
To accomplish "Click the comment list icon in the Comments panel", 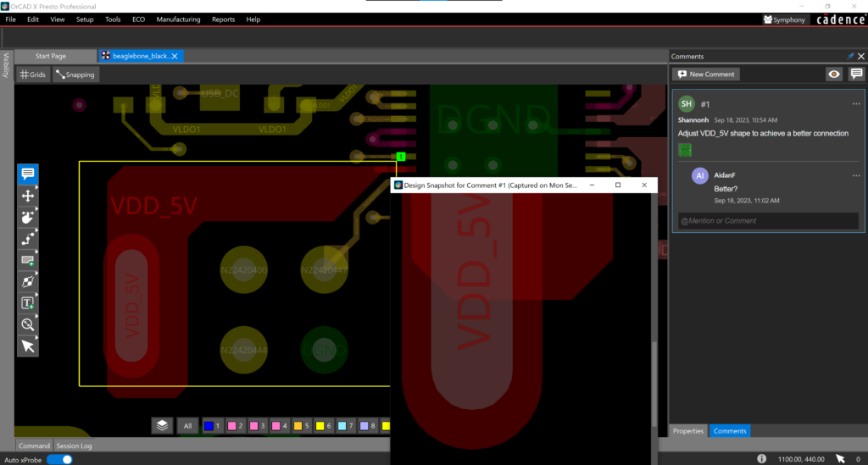I will pyautogui.click(x=856, y=74).
